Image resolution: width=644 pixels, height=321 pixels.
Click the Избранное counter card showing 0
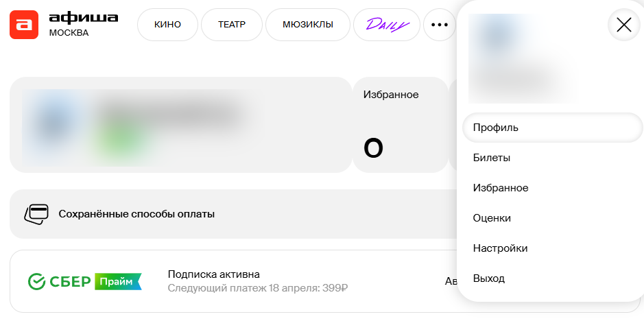click(x=399, y=125)
